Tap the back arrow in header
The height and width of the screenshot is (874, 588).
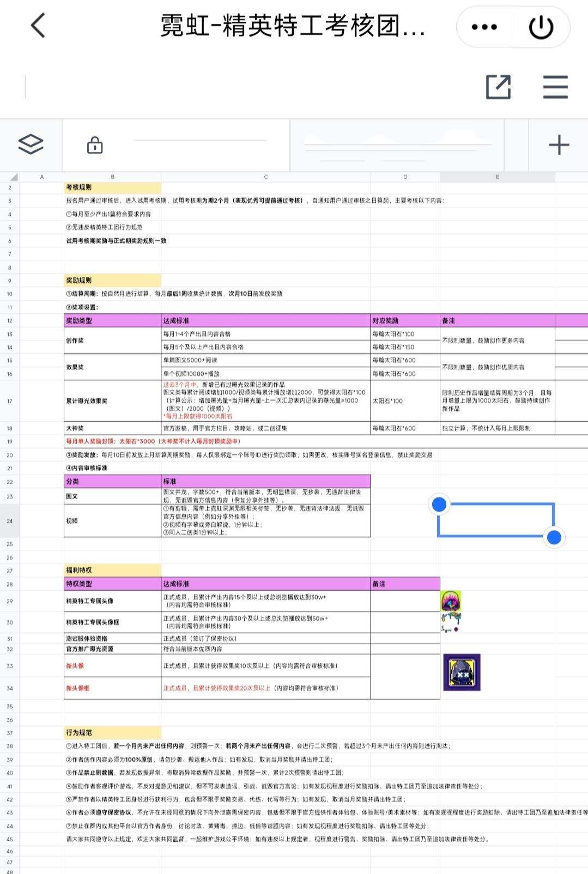tap(38, 26)
